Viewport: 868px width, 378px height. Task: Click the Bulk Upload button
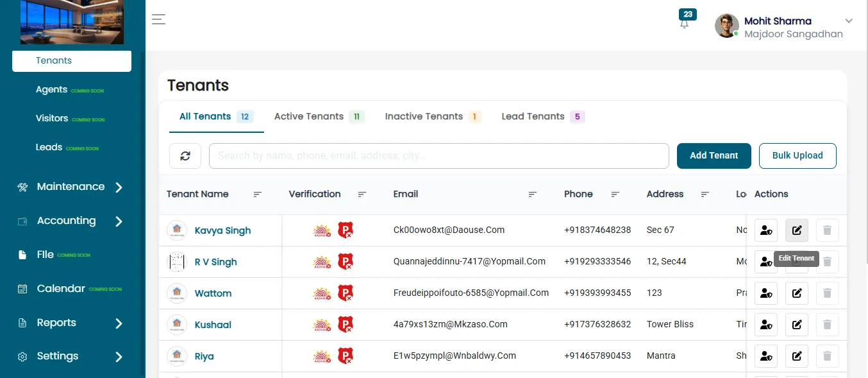797,156
